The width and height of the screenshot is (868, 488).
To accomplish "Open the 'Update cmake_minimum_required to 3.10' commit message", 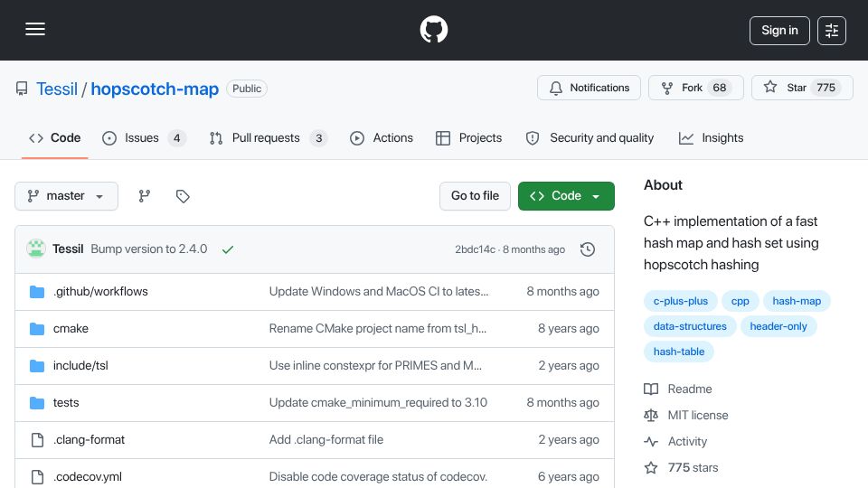I will [x=378, y=403].
